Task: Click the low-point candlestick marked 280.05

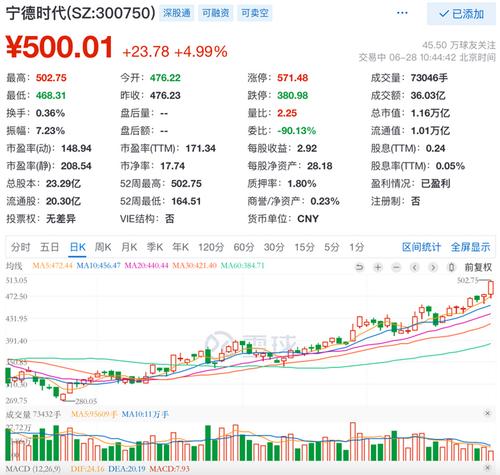Action: point(63,397)
